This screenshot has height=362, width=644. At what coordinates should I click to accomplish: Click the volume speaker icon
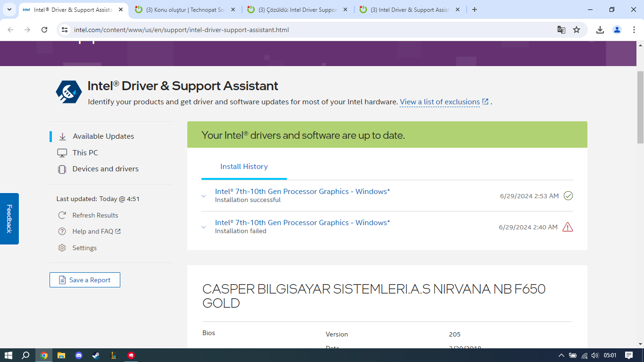click(595, 355)
